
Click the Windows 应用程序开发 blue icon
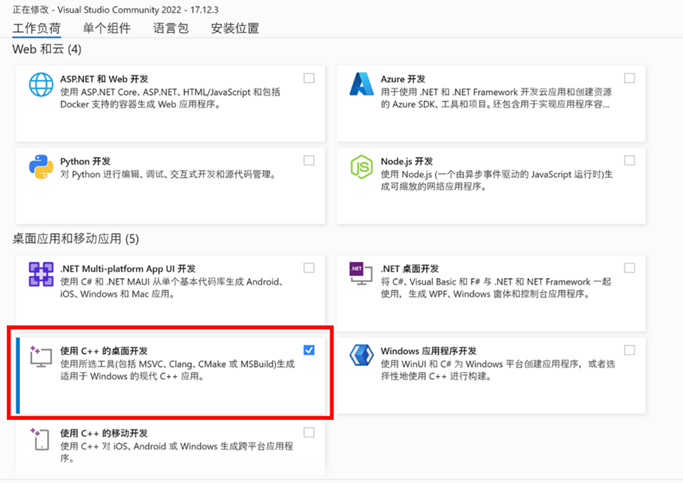[362, 355]
